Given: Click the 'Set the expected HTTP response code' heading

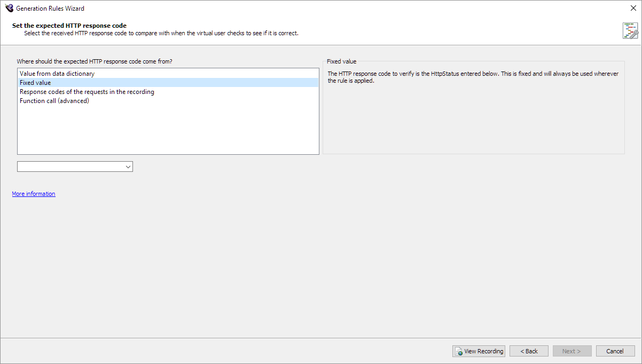Looking at the screenshot, I should click(69, 25).
